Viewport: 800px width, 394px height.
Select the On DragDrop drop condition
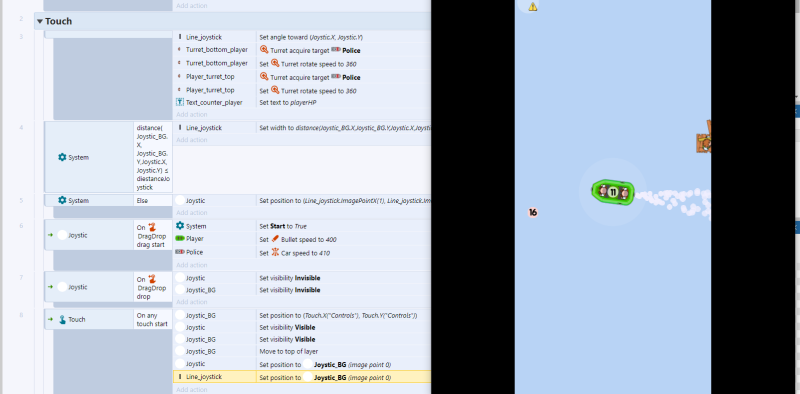point(154,287)
